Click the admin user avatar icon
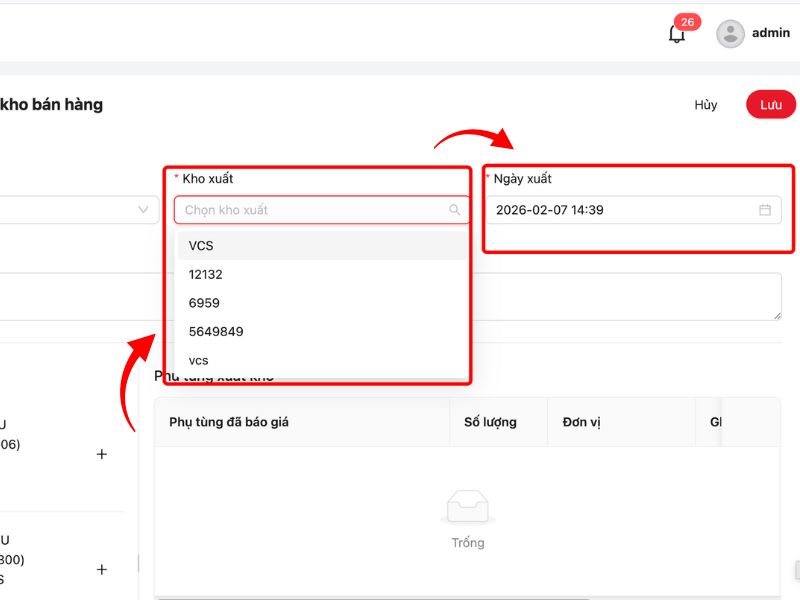This screenshot has height=600, width=800. click(x=731, y=33)
